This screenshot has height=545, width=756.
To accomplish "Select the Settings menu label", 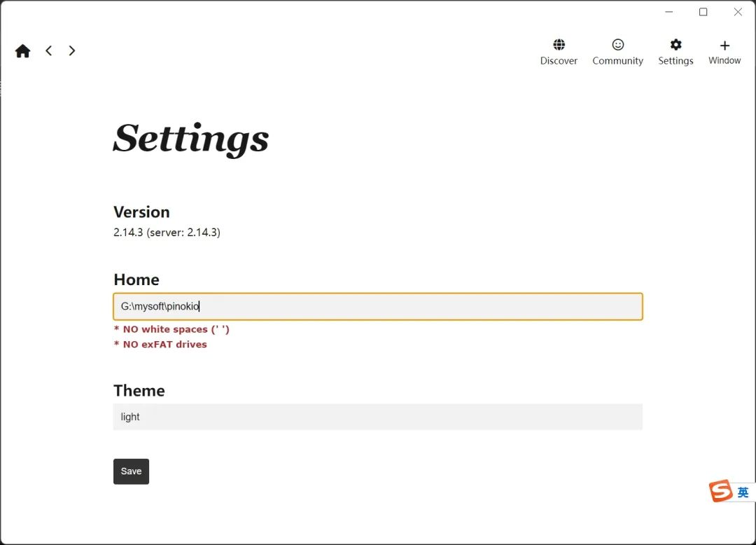I will click(x=675, y=61).
